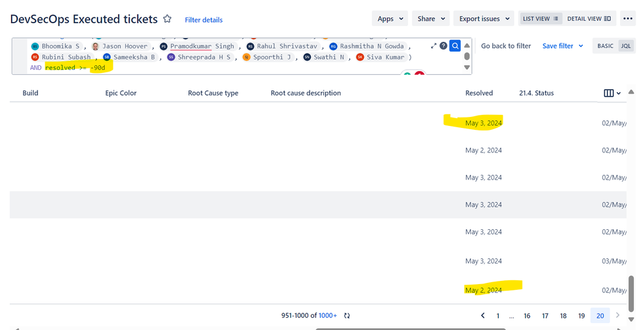Screen dimensions: 644x330
Task: Switch to BASIC search mode
Action: (x=605, y=46)
